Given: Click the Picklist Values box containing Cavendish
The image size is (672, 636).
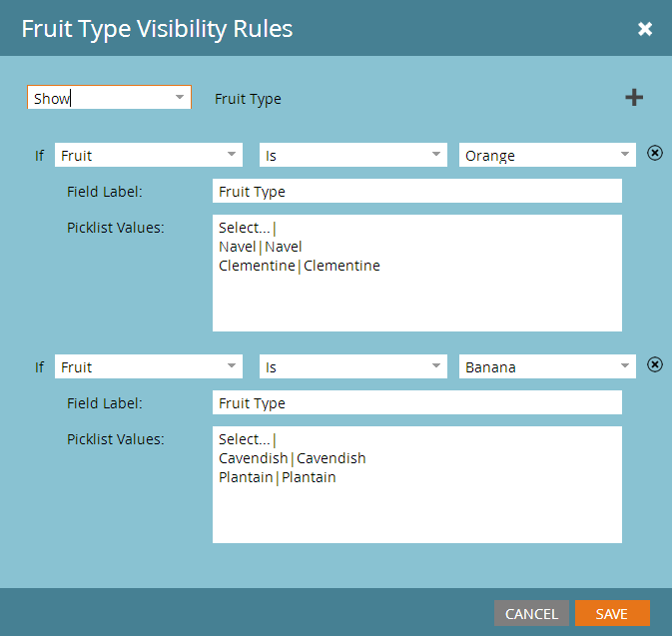Looking at the screenshot, I should tap(417, 484).
